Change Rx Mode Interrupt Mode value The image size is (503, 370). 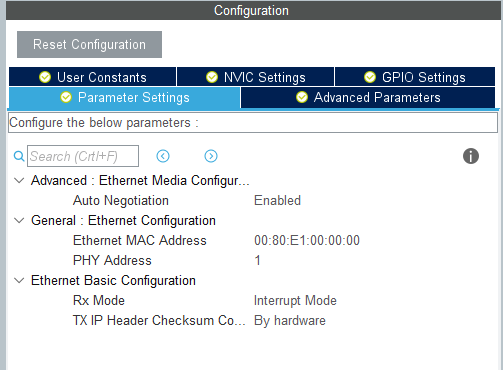tap(295, 301)
